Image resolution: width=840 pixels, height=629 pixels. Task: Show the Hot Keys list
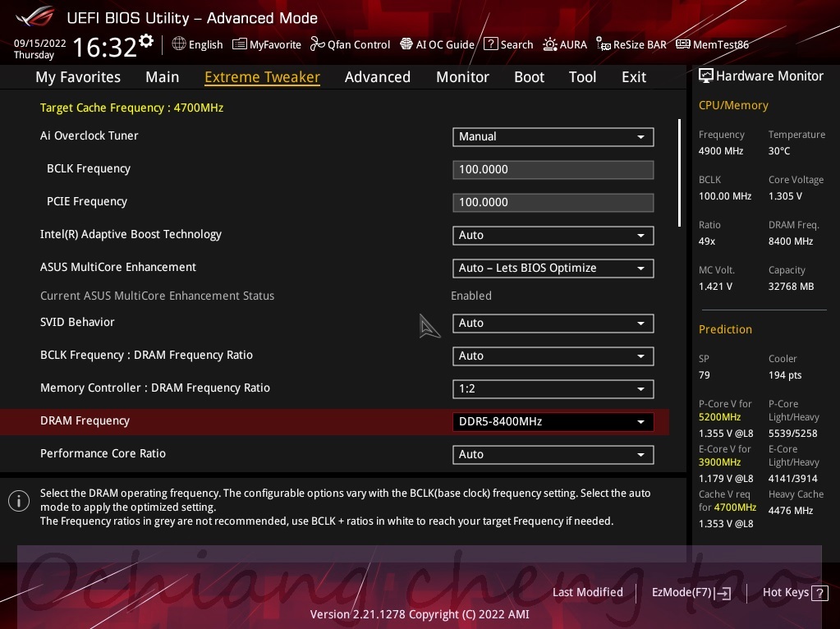(795, 593)
